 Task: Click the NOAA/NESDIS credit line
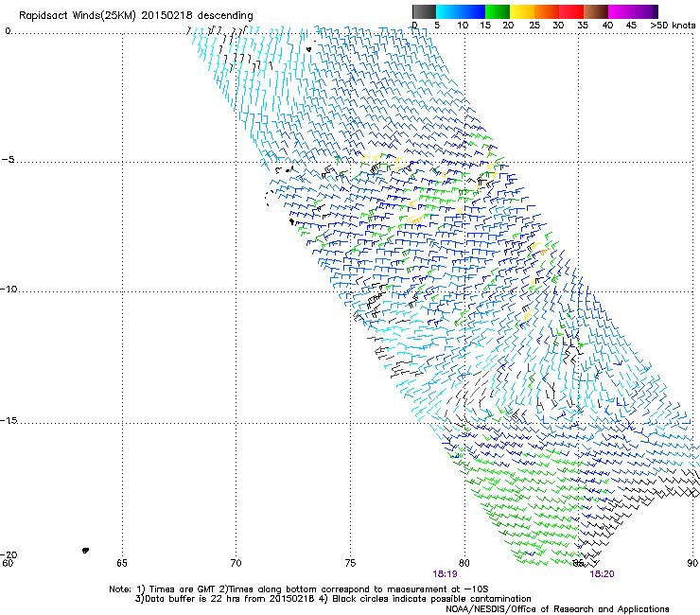tap(557, 609)
